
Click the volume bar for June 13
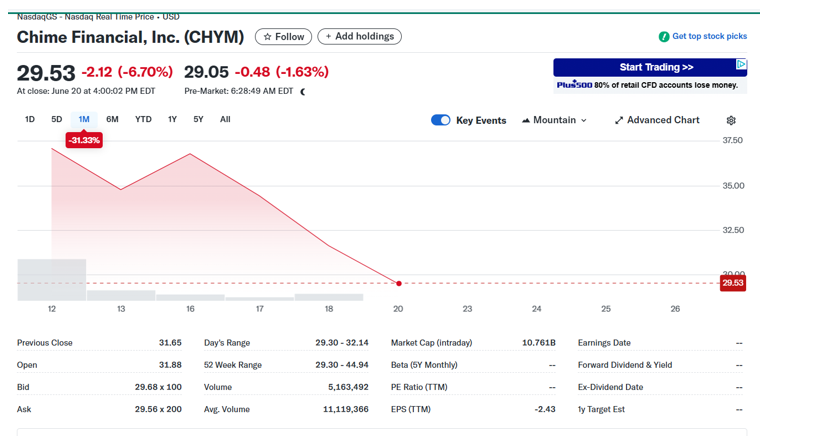click(121, 296)
